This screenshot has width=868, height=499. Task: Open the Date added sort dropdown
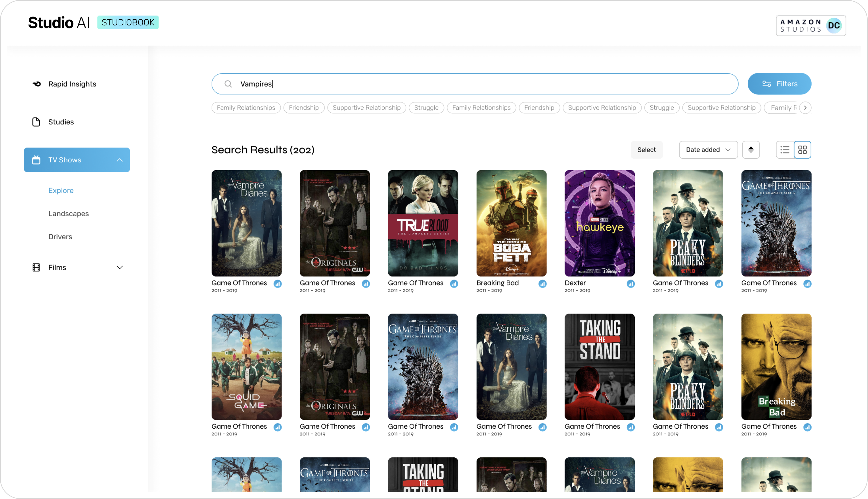point(708,150)
